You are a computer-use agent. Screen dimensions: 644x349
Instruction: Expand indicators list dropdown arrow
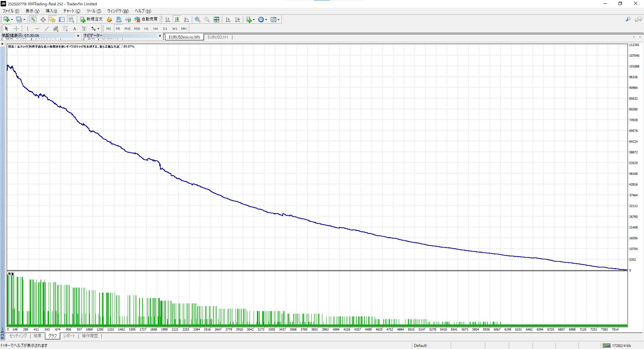coord(254,19)
